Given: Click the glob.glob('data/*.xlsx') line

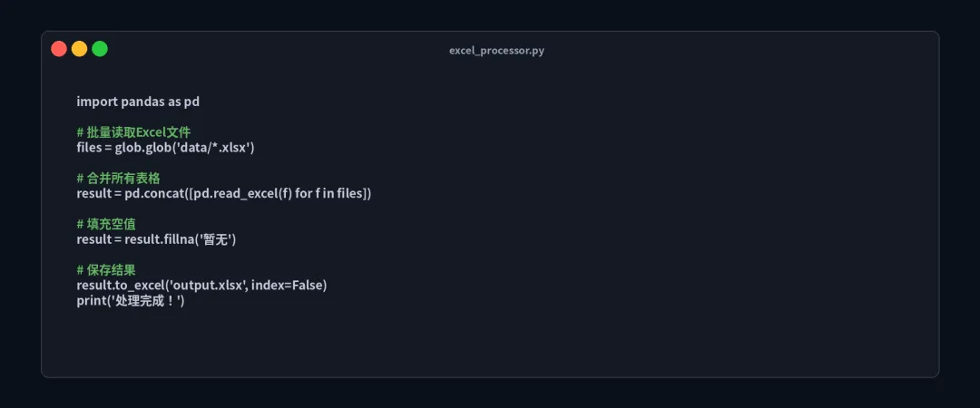Looking at the screenshot, I should coord(166,148).
